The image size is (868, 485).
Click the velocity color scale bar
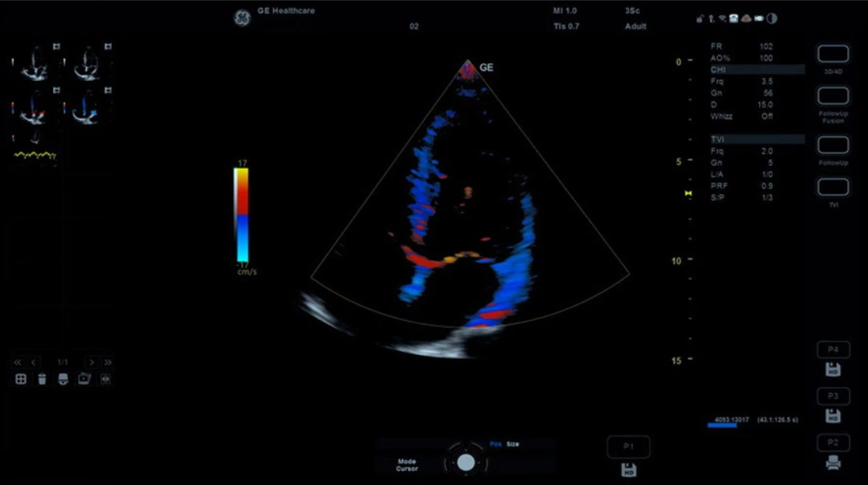(x=241, y=215)
